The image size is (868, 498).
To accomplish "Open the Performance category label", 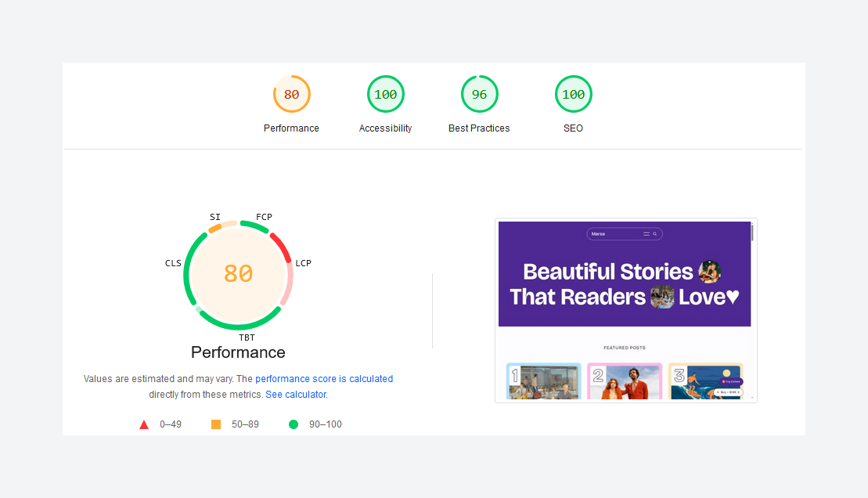I will pos(291,128).
